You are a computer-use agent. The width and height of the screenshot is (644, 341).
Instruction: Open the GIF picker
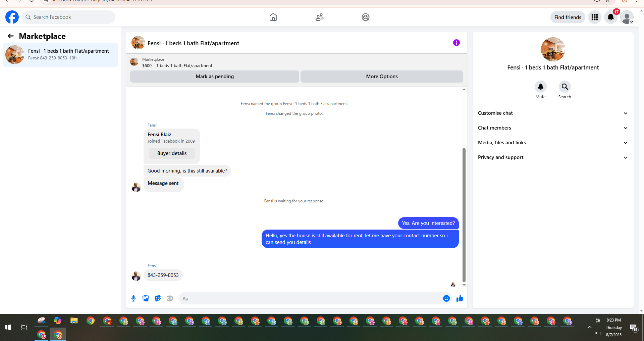tap(170, 298)
